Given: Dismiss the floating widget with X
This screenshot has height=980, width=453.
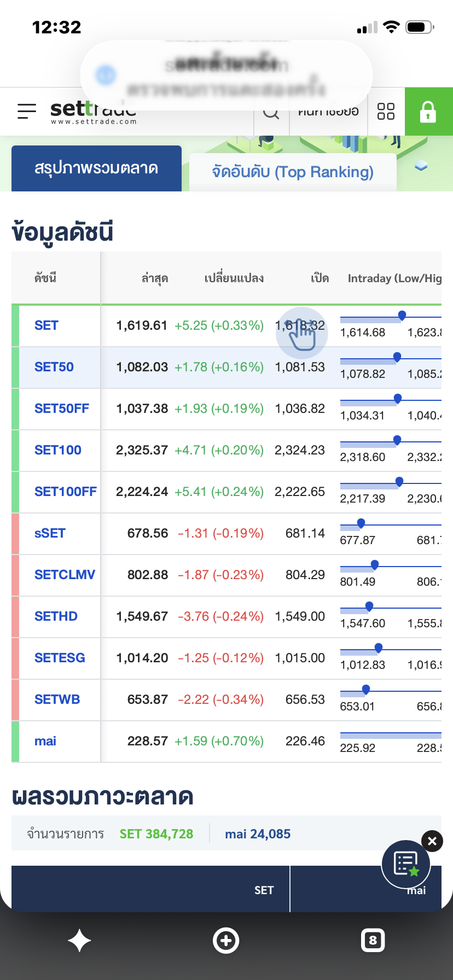Looking at the screenshot, I should click(432, 841).
